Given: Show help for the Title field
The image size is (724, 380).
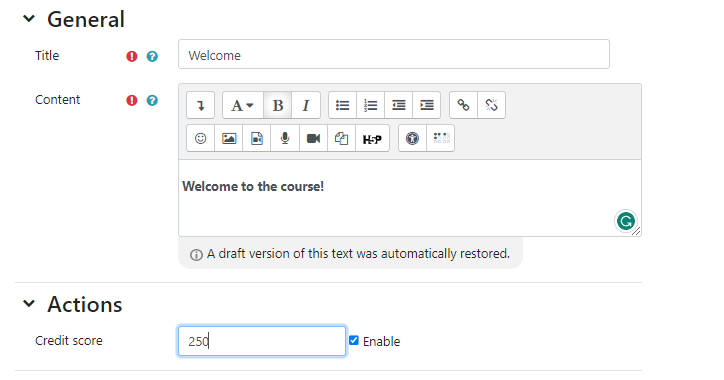Looking at the screenshot, I should [152, 56].
